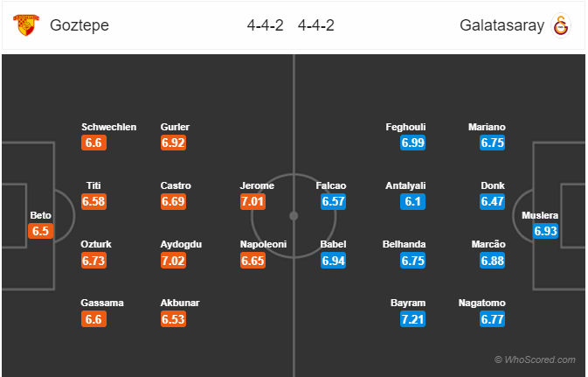
Task: Click Goztepe's 4-4-2 formation text
Action: 265,25
